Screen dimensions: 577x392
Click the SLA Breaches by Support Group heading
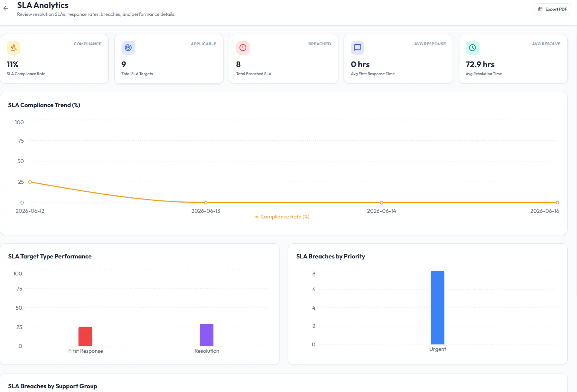click(53, 386)
